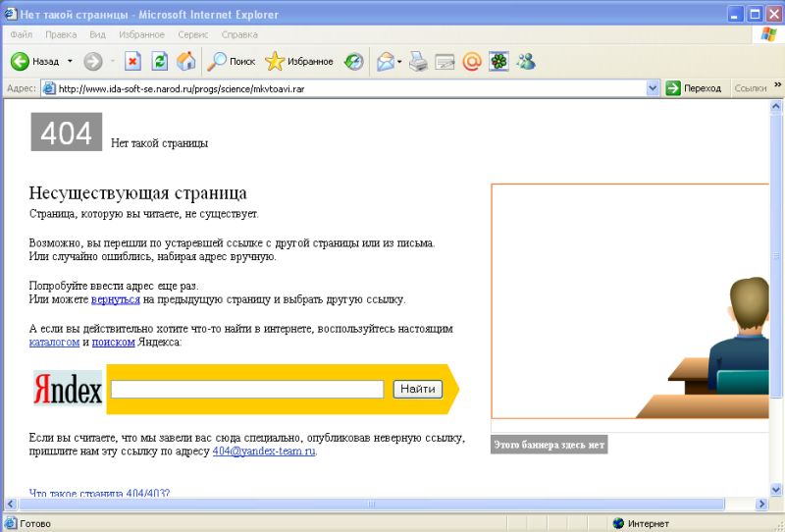
Task: Open the History clock toolbar icon
Action: pos(354,62)
